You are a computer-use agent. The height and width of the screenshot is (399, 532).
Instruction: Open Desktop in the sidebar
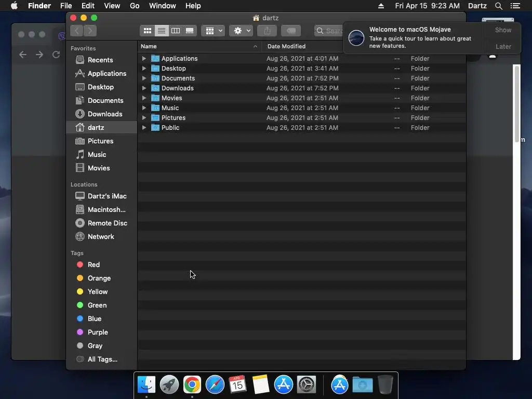[101, 87]
